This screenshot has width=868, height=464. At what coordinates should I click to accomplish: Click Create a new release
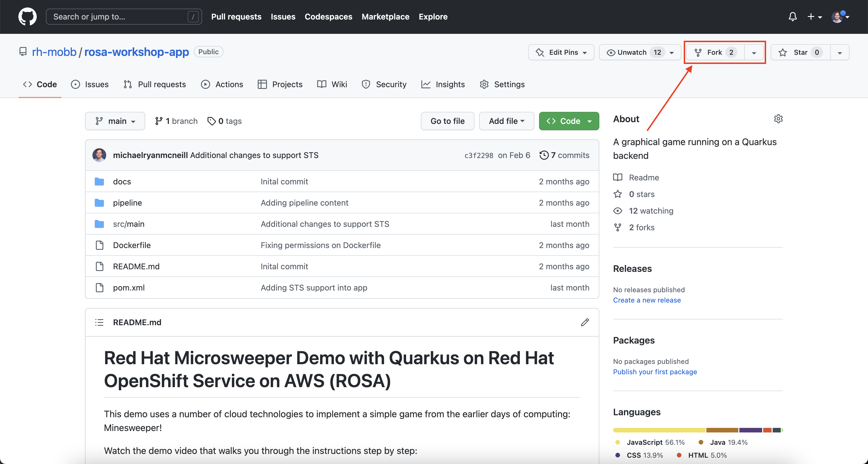pos(647,300)
